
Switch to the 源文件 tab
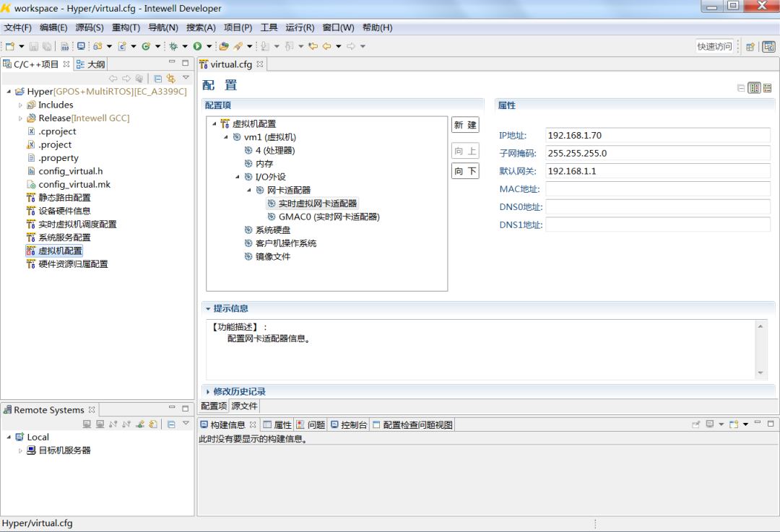[244, 406]
